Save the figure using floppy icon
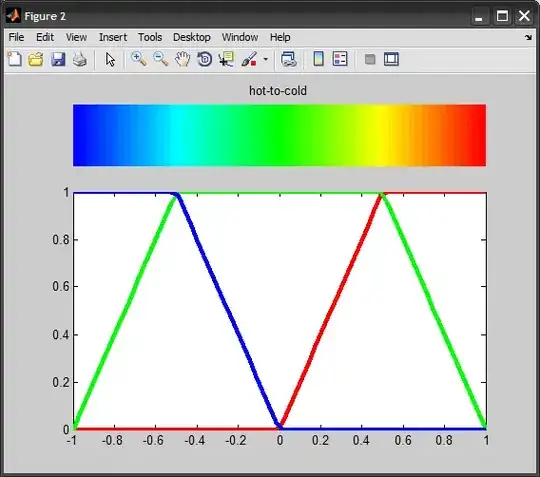 pos(58,59)
